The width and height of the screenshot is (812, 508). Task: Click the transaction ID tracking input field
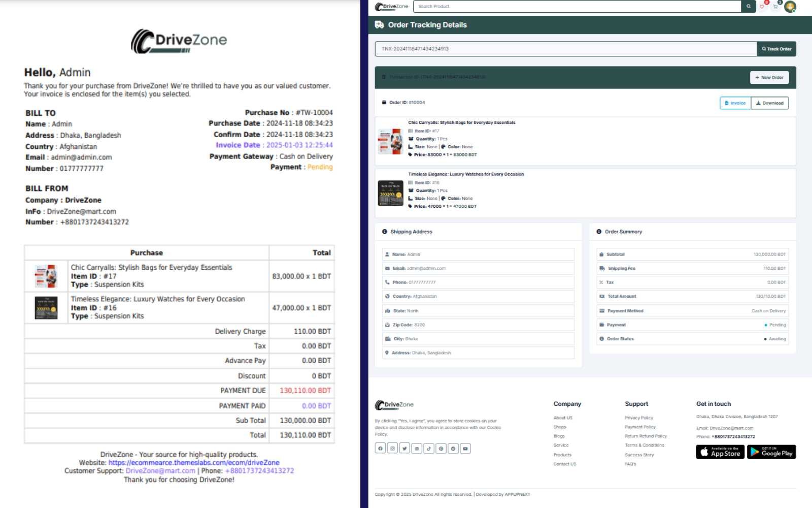[565, 49]
